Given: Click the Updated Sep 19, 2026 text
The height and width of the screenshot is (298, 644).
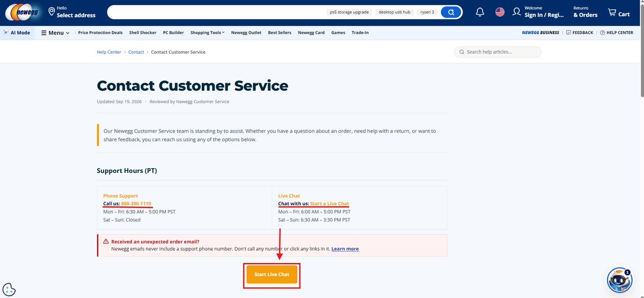Looking at the screenshot, I should pos(119,101).
